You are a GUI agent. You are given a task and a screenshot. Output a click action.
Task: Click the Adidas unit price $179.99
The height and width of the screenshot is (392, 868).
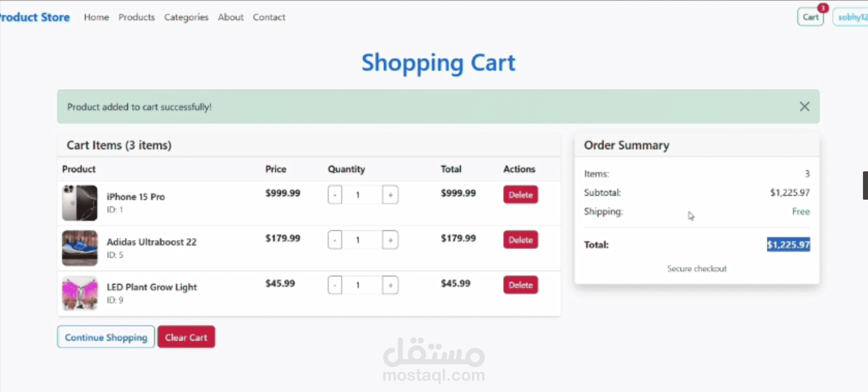(x=283, y=238)
